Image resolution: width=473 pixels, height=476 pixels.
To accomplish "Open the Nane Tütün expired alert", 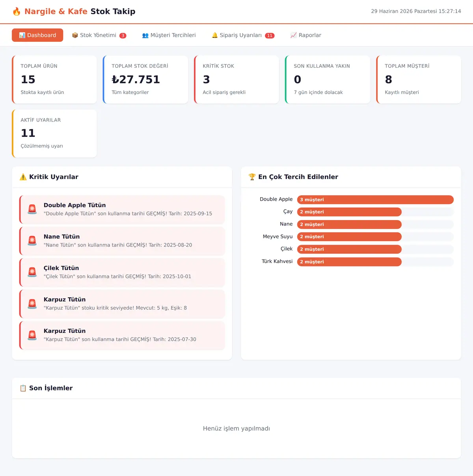I will pos(122,241).
